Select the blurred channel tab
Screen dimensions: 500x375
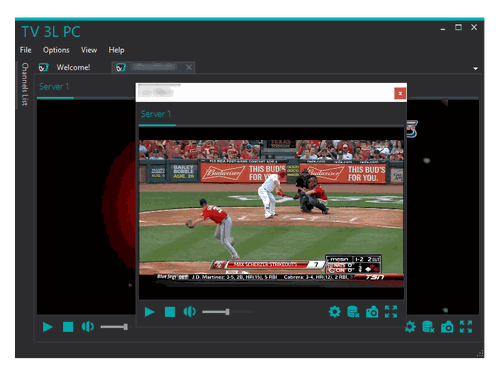click(x=153, y=67)
